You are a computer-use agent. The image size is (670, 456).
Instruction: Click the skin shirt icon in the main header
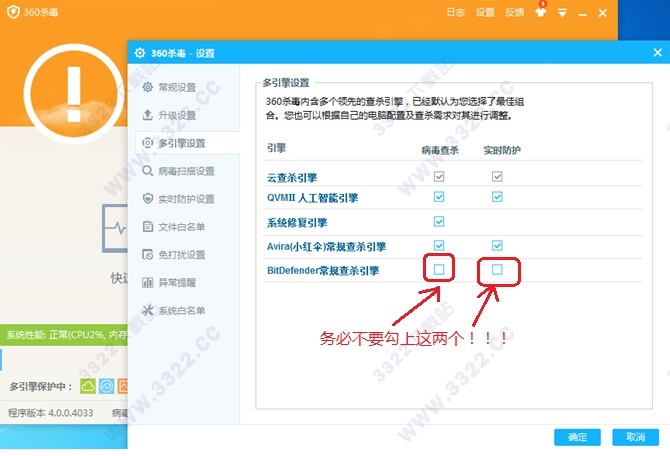541,12
